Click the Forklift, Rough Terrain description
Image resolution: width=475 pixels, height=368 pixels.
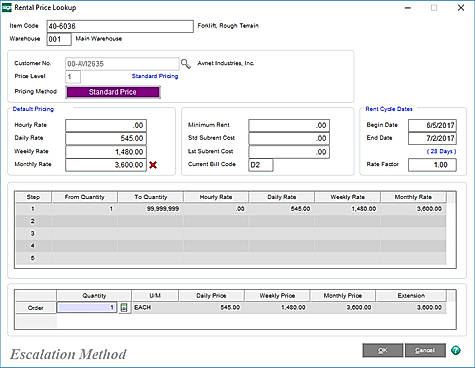point(228,26)
